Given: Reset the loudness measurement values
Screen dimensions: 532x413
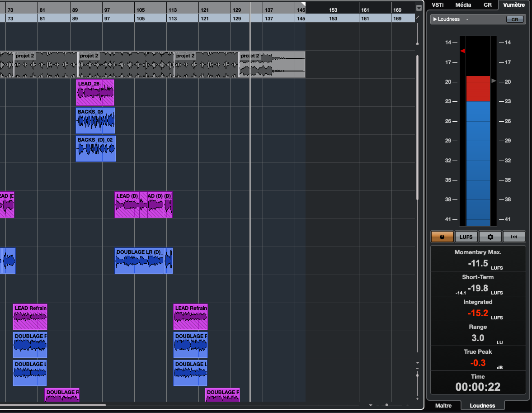Looking at the screenshot, I should pos(514,237).
